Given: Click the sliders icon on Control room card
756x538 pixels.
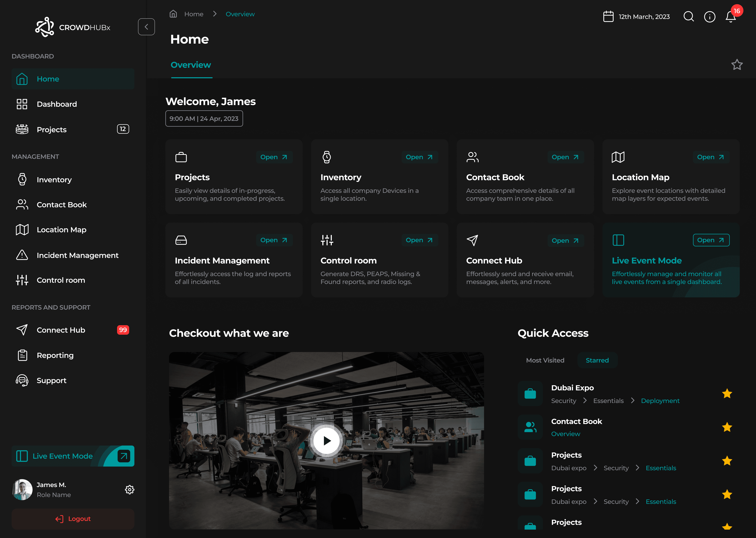Looking at the screenshot, I should (x=327, y=240).
